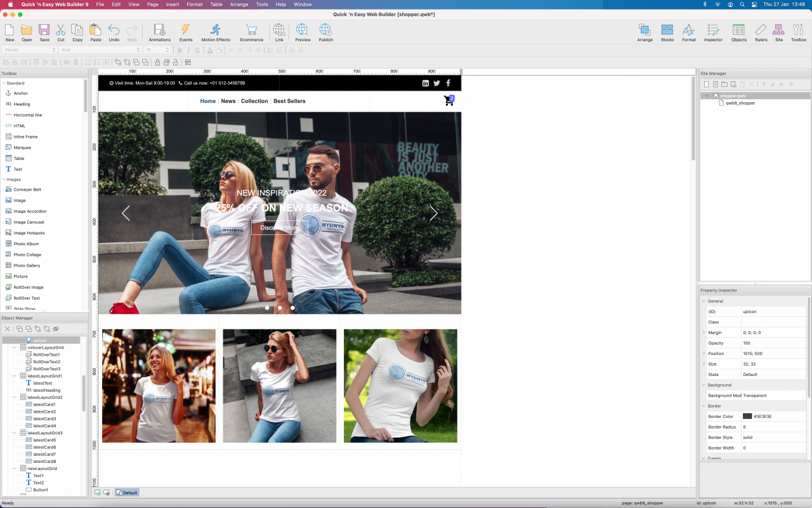Collapse the Border section in Property Inspector

[x=704, y=406]
